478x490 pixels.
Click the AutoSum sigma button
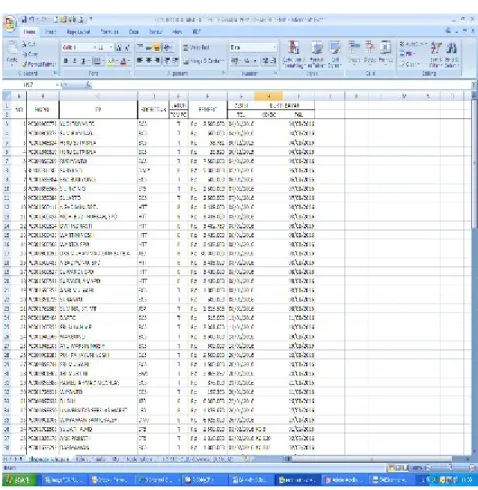tap(413, 44)
